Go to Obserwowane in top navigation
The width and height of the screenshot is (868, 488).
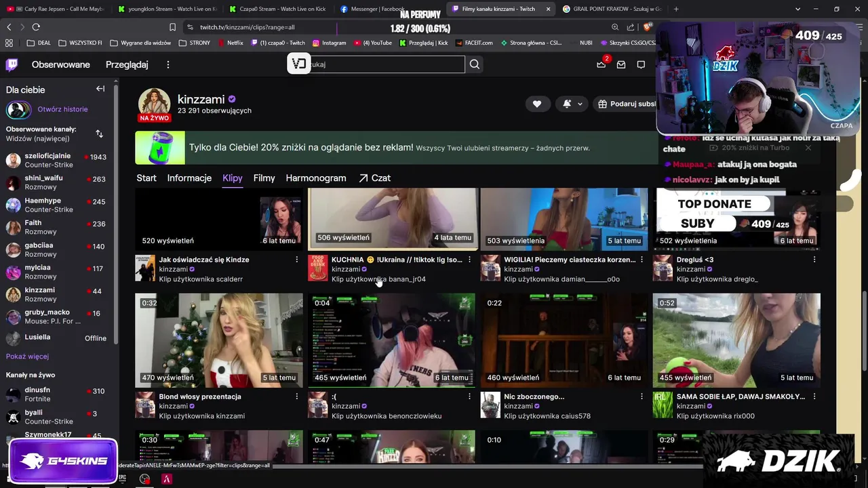61,64
